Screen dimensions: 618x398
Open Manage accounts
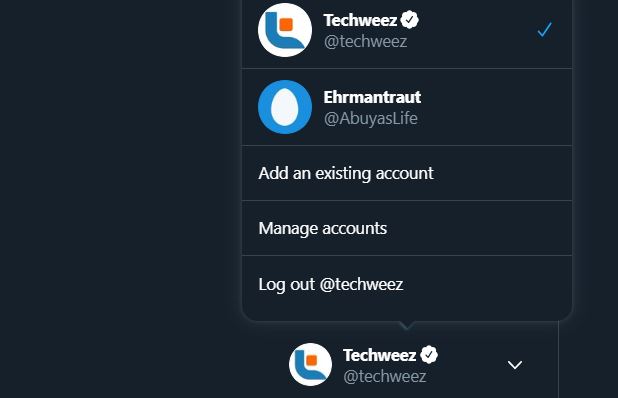coord(322,229)
